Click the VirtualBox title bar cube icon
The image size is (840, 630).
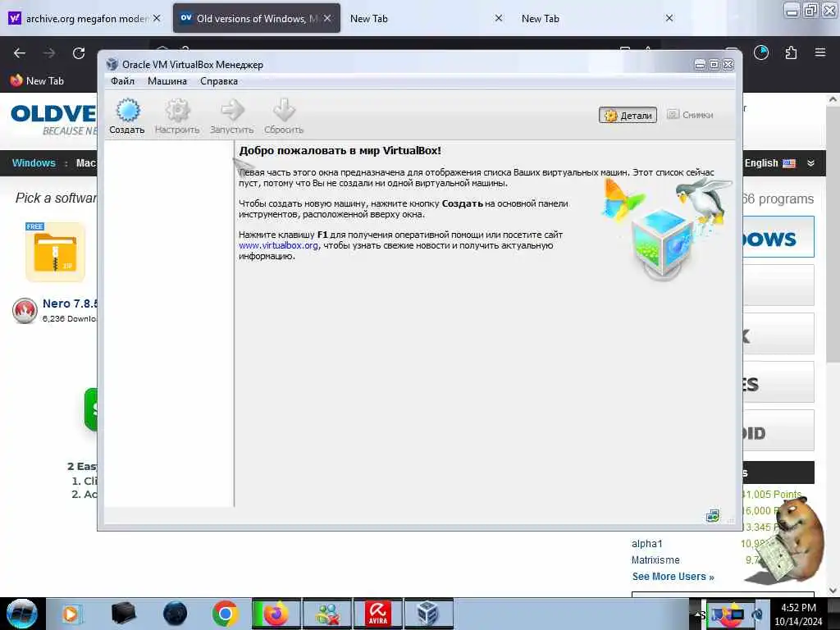coord(112,64)
